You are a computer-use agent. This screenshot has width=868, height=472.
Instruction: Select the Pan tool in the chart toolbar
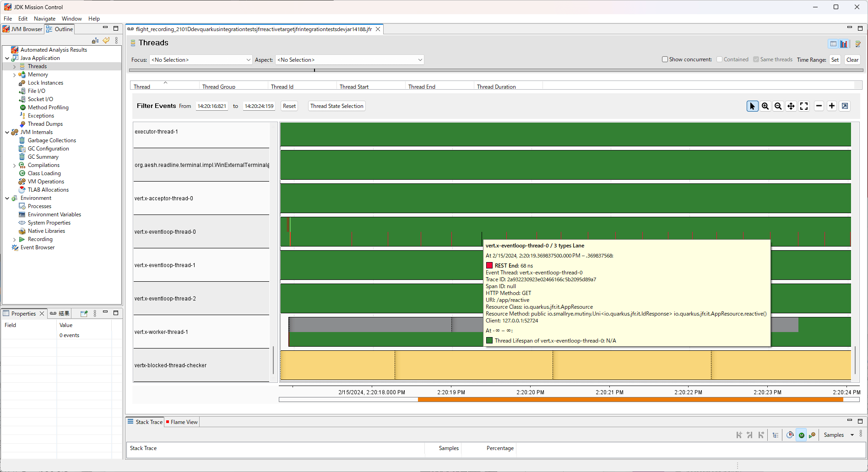coord(791,106)
